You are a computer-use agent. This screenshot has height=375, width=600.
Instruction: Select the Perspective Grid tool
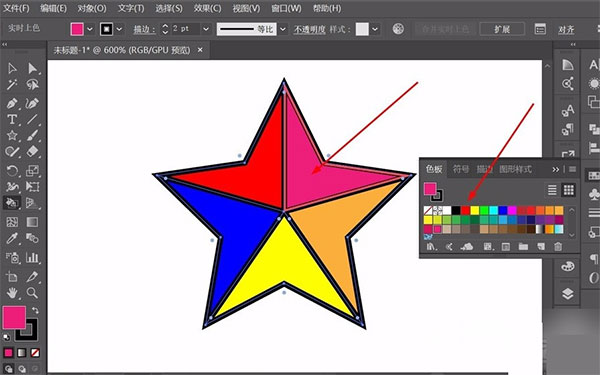[x=33, y=202]
